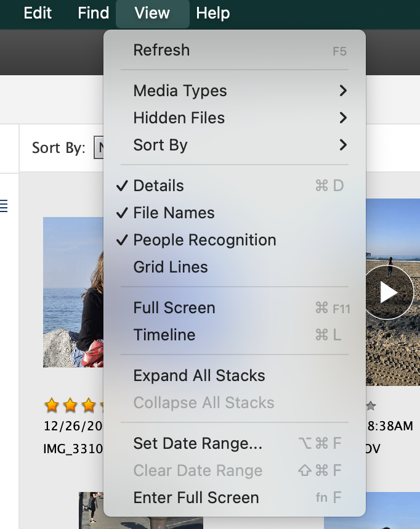Enable Grid Lines in View menu
Screen dimensions: 420x529
(x=171, y=267)
